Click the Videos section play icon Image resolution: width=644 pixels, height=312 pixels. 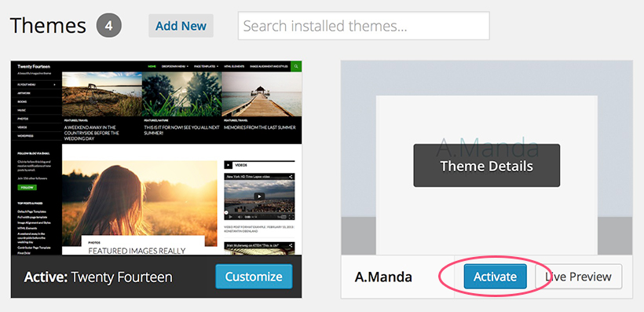tap(229, 165)
